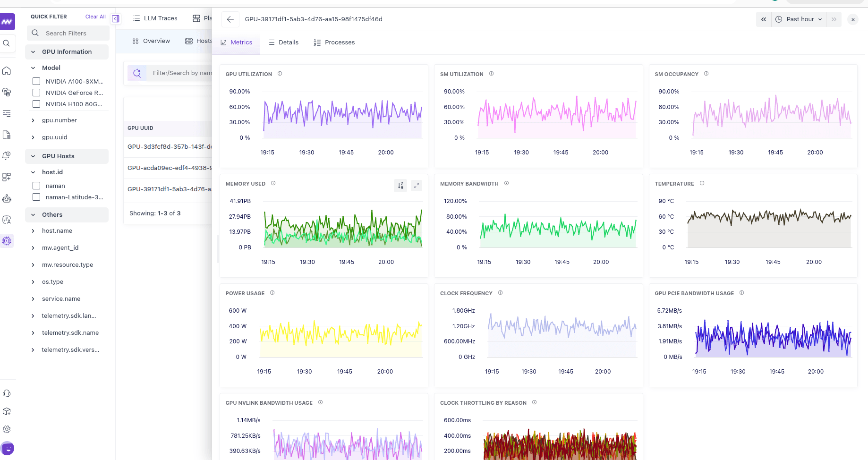Click the Middleware logo icon

coord(7,22)
